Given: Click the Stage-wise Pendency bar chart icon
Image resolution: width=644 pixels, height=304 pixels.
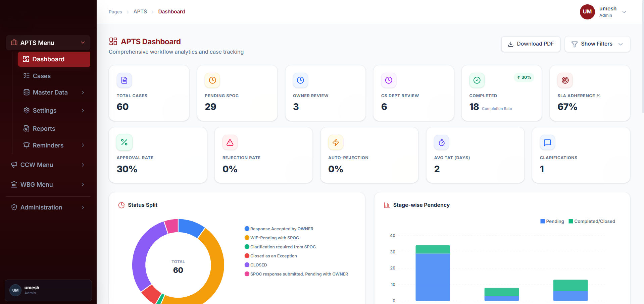Looking at the screenshot, I should coord(387,205).
